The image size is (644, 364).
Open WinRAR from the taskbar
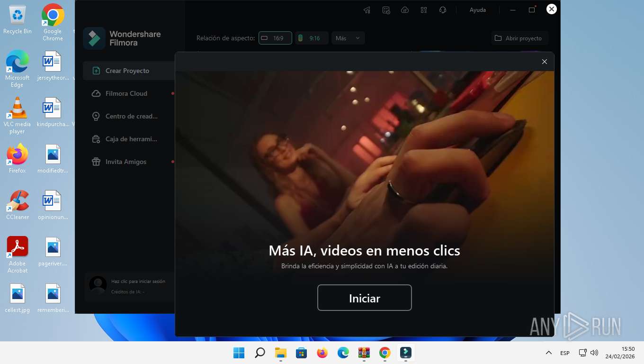364,353
